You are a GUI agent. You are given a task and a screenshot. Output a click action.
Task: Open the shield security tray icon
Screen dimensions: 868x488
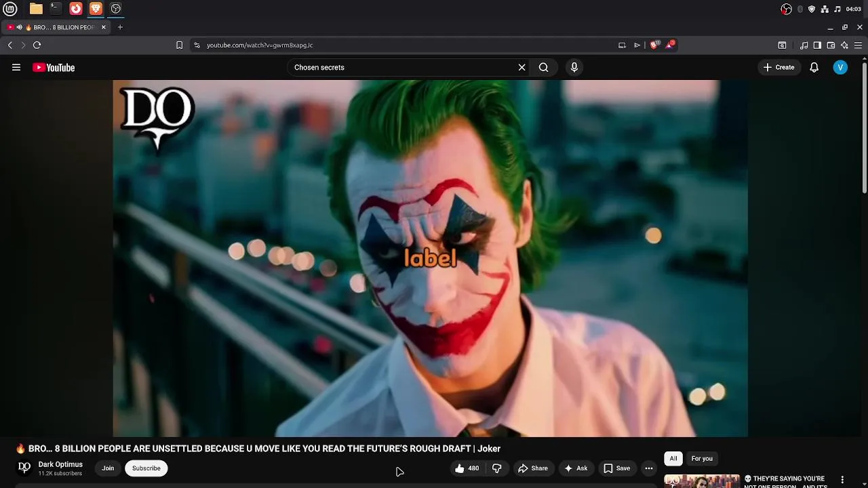[812, 9]
